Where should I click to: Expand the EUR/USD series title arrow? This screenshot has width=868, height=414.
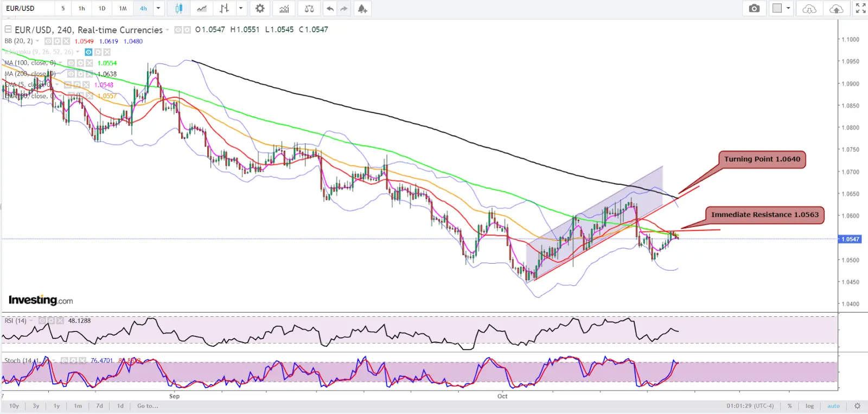pos(168,30)
